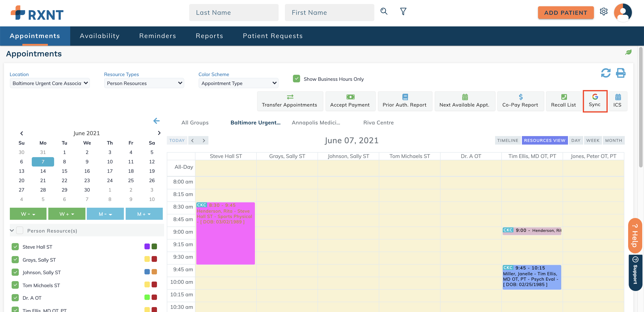Click the green leaf icon

[x=628, y=52]
